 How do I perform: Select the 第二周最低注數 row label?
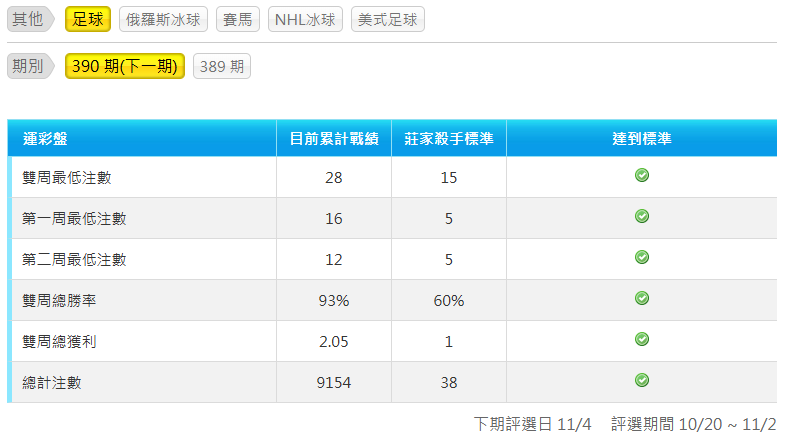(x=74, y=259)
